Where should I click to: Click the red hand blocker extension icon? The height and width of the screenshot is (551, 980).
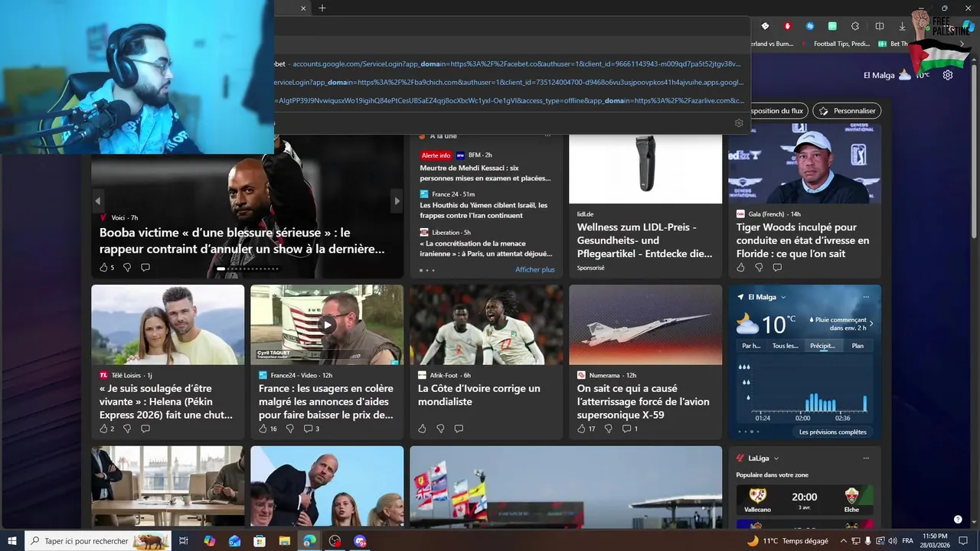tap(787, 26)
